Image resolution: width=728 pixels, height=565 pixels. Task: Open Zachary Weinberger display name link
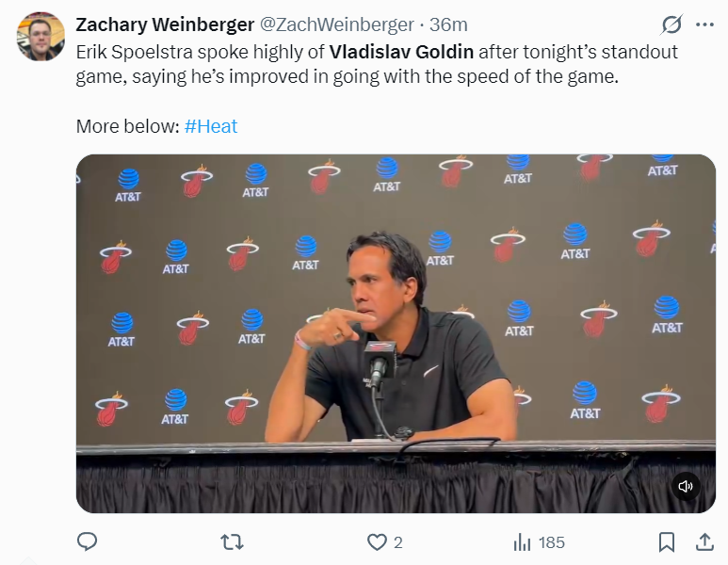pos(165,24)
